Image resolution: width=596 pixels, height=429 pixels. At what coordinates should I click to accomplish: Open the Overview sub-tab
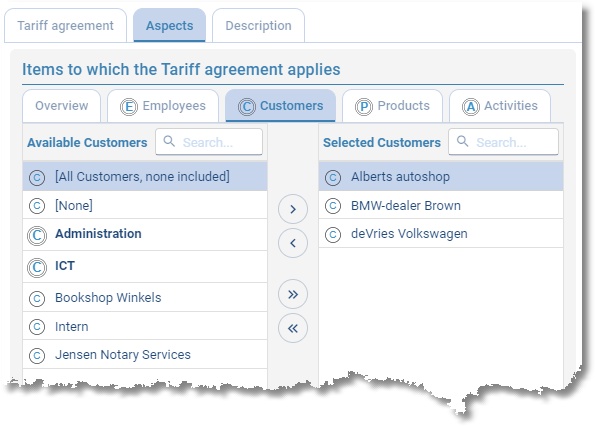[x=62, y=106]
